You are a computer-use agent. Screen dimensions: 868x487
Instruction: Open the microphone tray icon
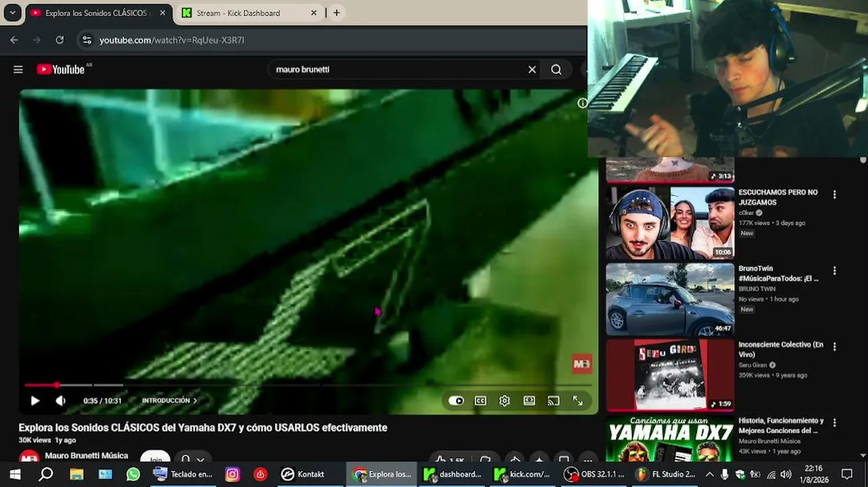(725, 474)
